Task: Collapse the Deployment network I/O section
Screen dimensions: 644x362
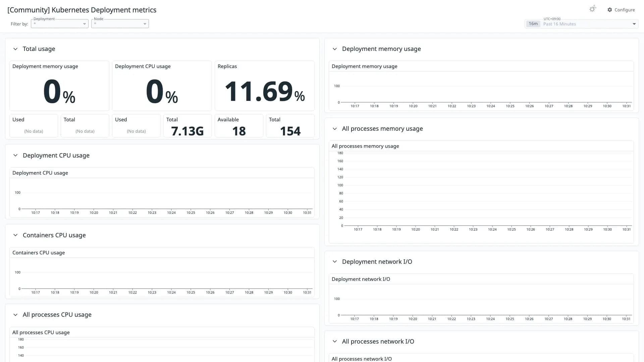Action: (335, 262)
